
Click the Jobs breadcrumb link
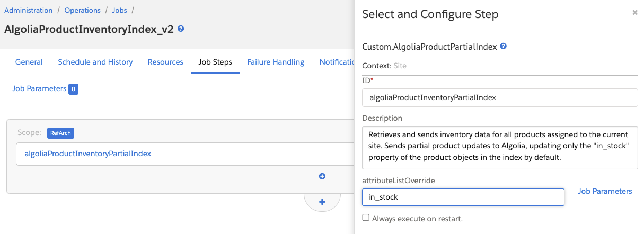click(119, 10)
